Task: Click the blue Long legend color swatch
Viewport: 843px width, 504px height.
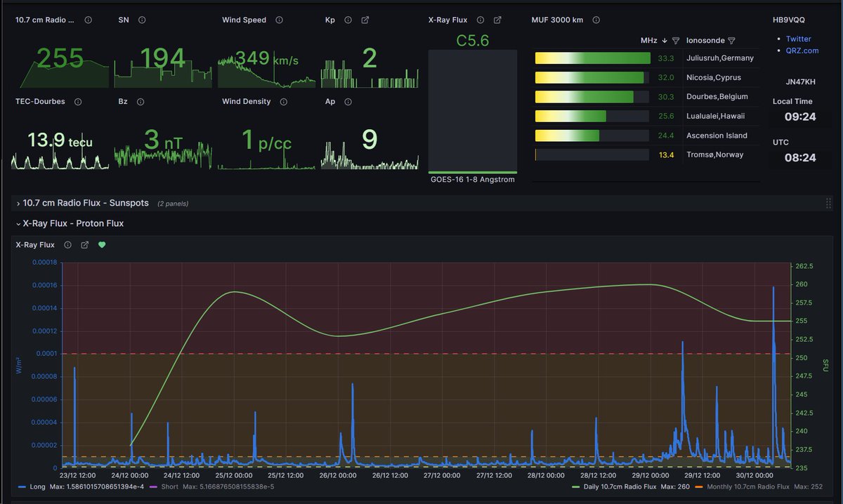Action: point(23,486)
